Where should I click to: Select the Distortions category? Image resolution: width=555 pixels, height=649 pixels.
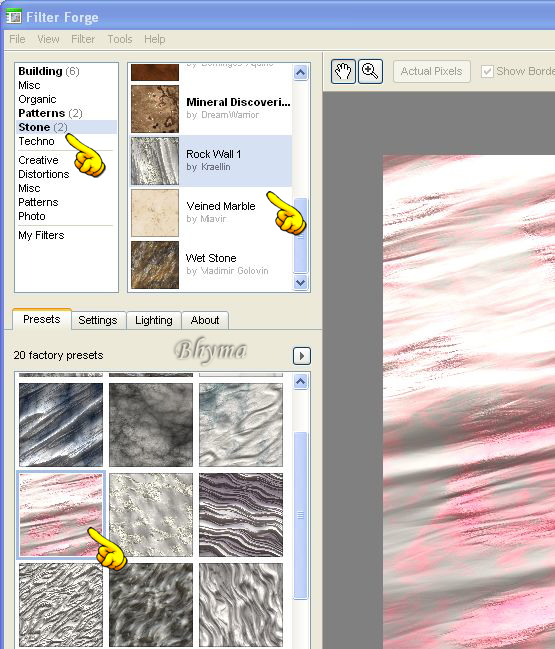point(43,174)
